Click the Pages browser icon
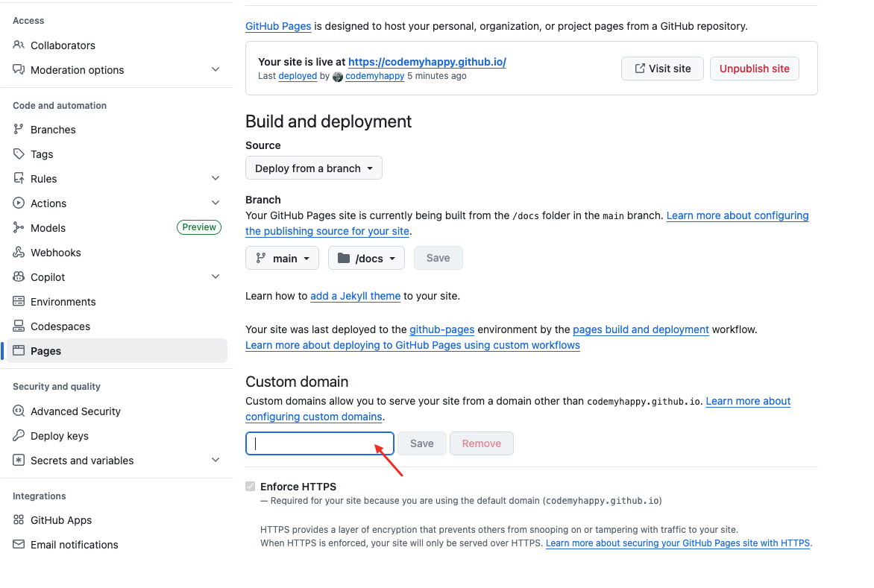 pos(19,350)
